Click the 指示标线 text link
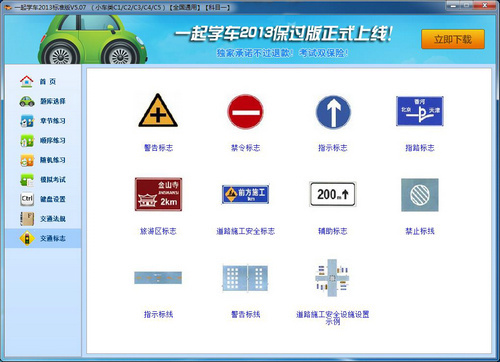Screen dimensions: 500x362 coord(158,314)
